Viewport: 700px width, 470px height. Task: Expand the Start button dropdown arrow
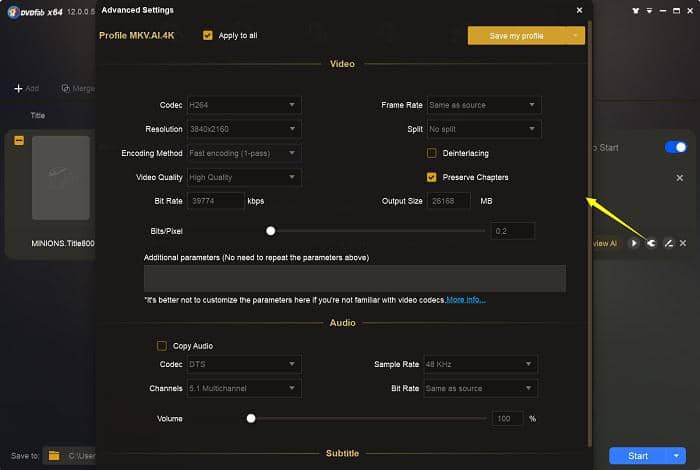[x=676, y=456]
